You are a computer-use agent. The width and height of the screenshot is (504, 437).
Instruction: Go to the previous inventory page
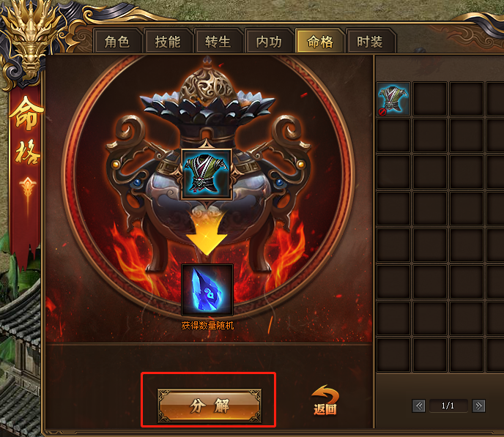[x=419, y=406]
